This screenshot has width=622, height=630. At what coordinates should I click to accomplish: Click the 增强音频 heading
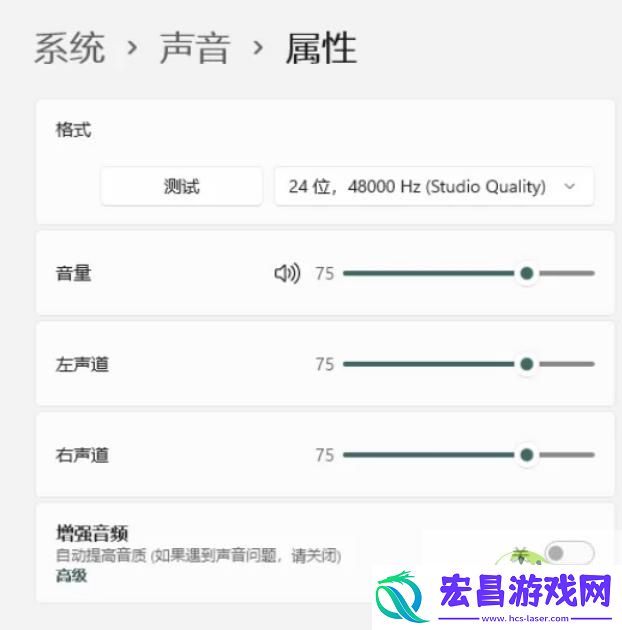(92, 533)
